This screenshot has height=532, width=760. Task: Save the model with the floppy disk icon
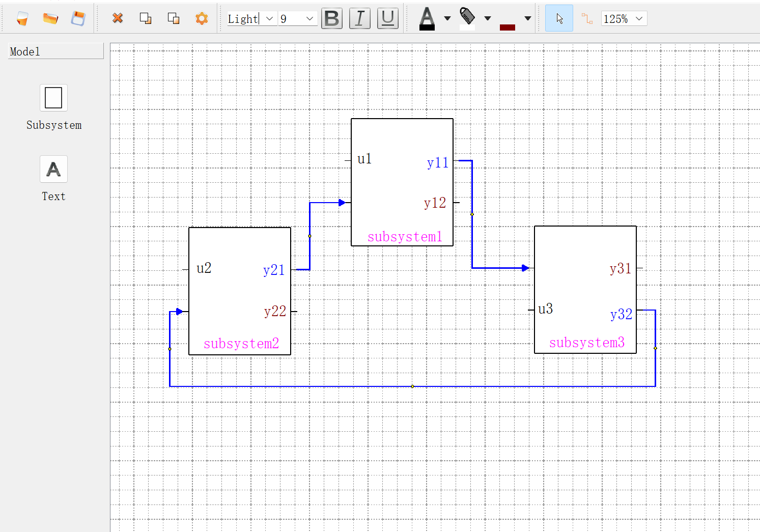(x=78, y=19)
